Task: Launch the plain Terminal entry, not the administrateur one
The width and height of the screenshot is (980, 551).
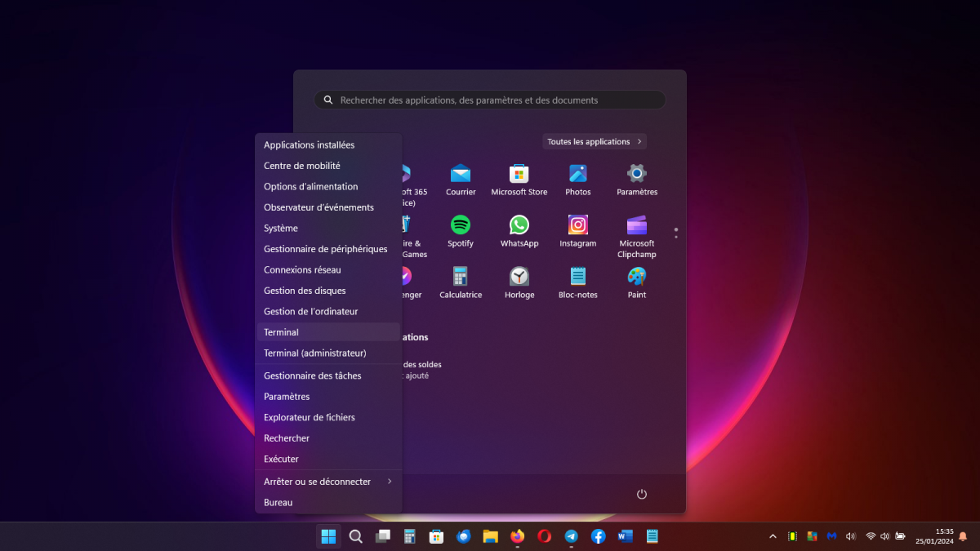Action: click(328, 332)
